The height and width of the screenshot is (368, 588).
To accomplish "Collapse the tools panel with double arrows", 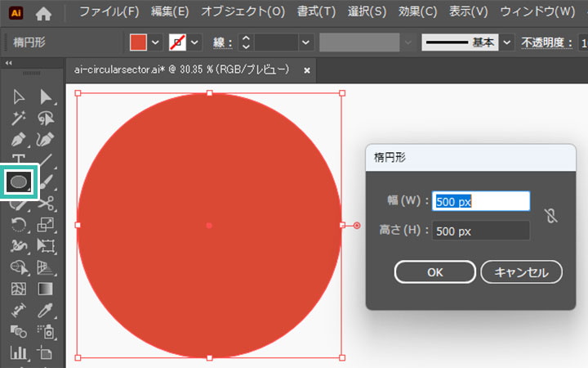I will (x=9, y=63).
